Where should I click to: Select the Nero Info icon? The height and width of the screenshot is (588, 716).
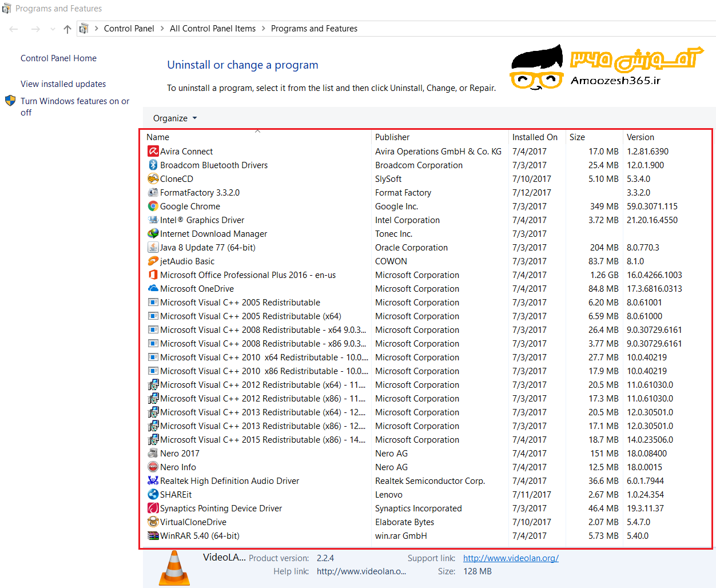tap(153, 467)
